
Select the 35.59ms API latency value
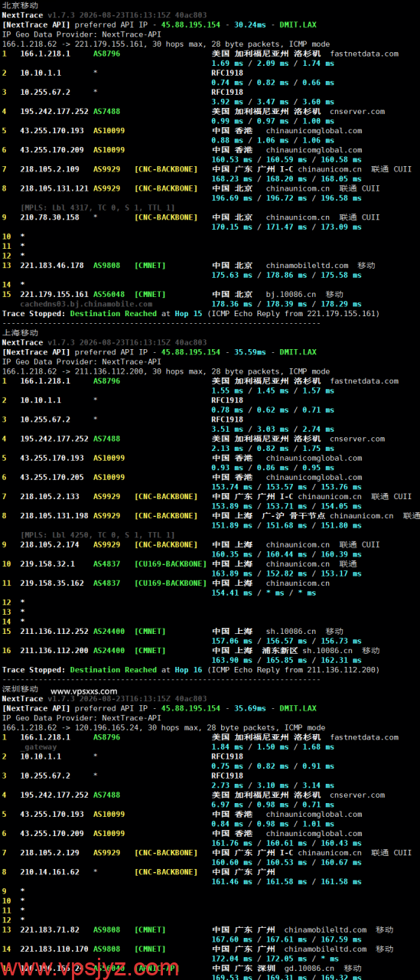[249, 352]
